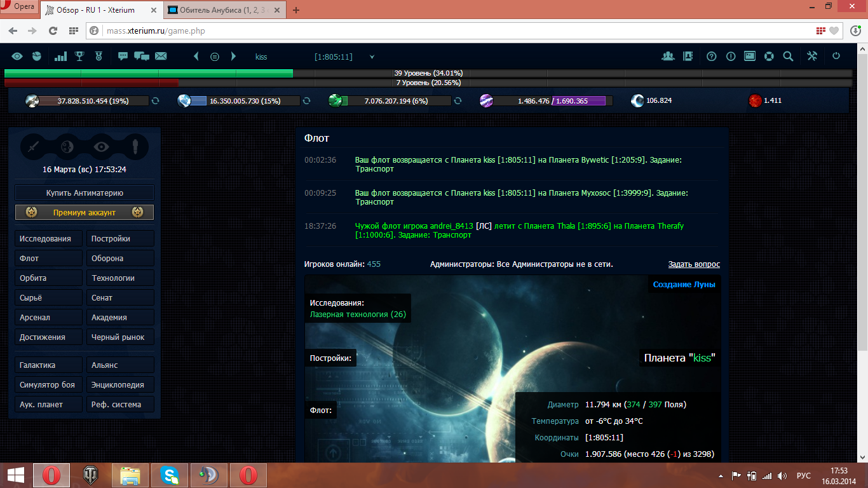
Task: Open Сырьё menu item
Action: [49, 298]
